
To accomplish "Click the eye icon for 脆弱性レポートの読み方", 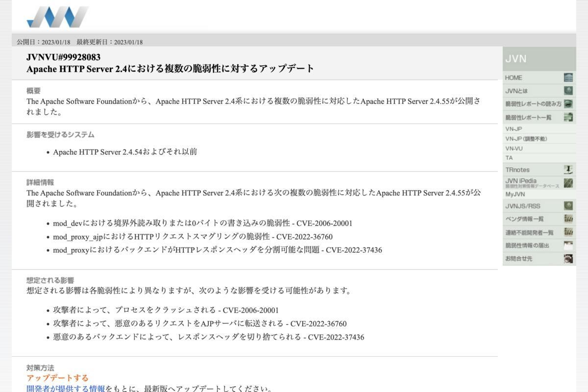I will pyautogui.click(x=568, y=104).
